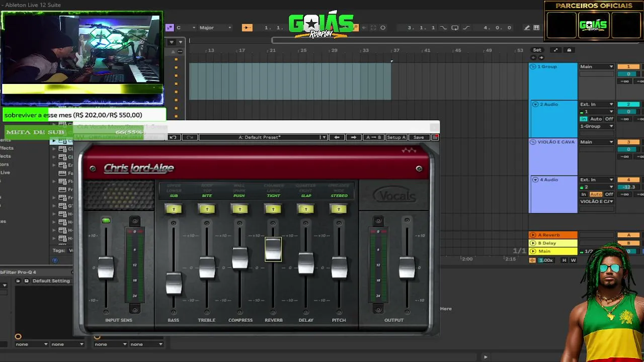Toggle the purple scale mode button

click(170, 28)
